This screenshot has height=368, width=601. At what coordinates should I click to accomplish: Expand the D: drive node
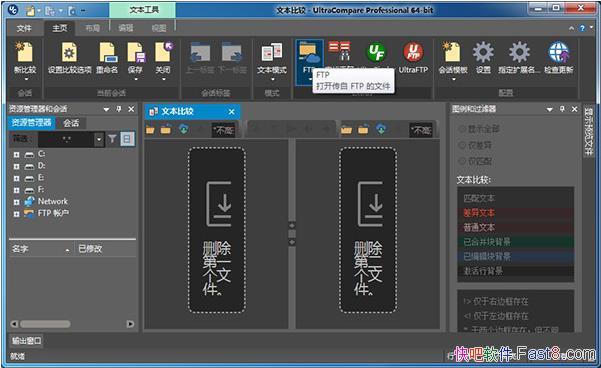pyautogui.click(x=16, y=167)
